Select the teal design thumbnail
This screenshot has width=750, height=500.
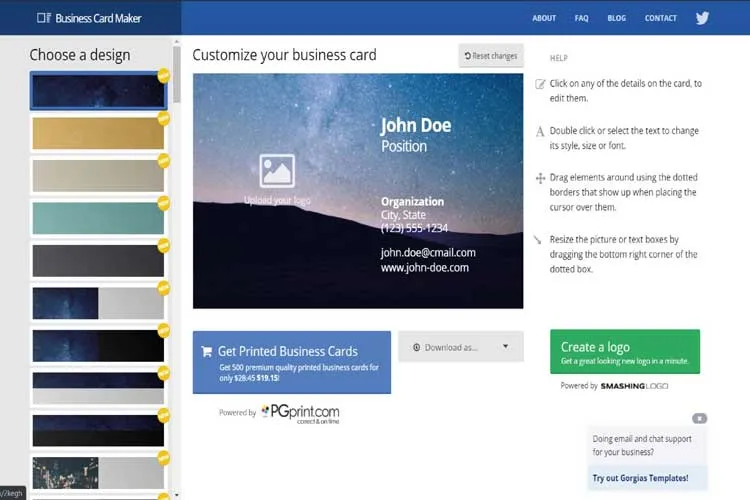98,218
